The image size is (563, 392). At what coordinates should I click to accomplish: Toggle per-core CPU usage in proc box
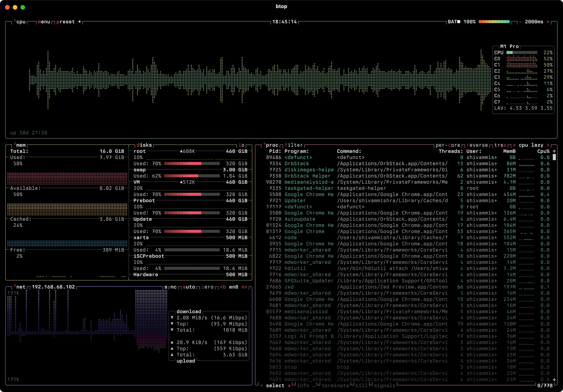448,145
